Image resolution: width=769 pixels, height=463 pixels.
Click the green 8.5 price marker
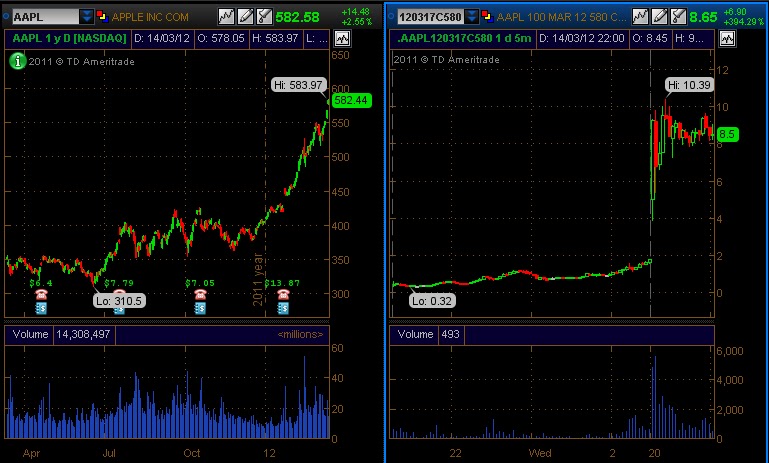(x=727, y=134)
